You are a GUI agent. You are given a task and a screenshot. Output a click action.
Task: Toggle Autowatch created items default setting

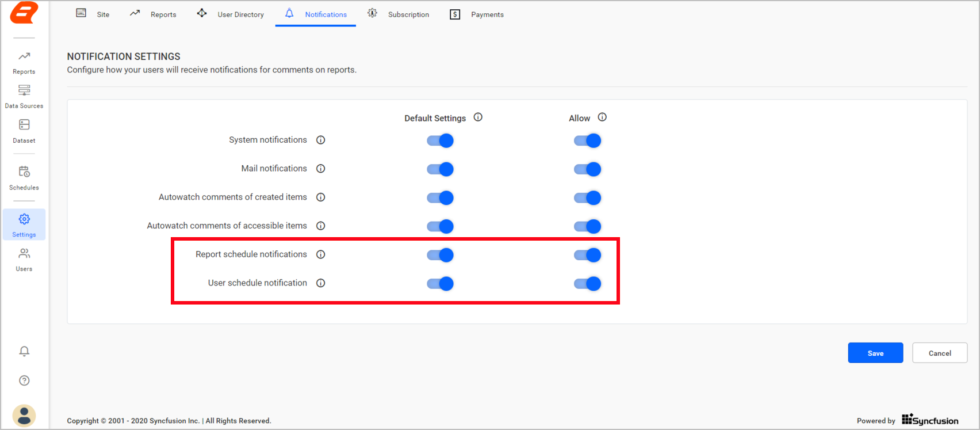(441, 198)
